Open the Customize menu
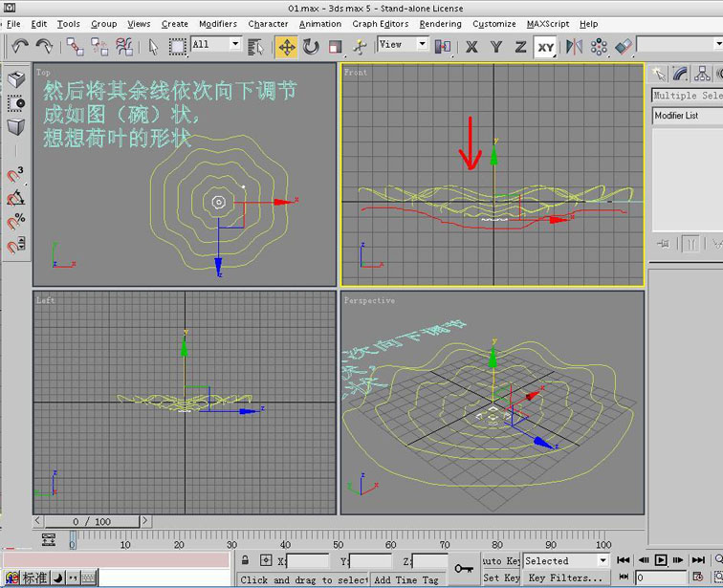Image resolution: width=723 pixels, height=588 pixels. (x=493, y=24)
